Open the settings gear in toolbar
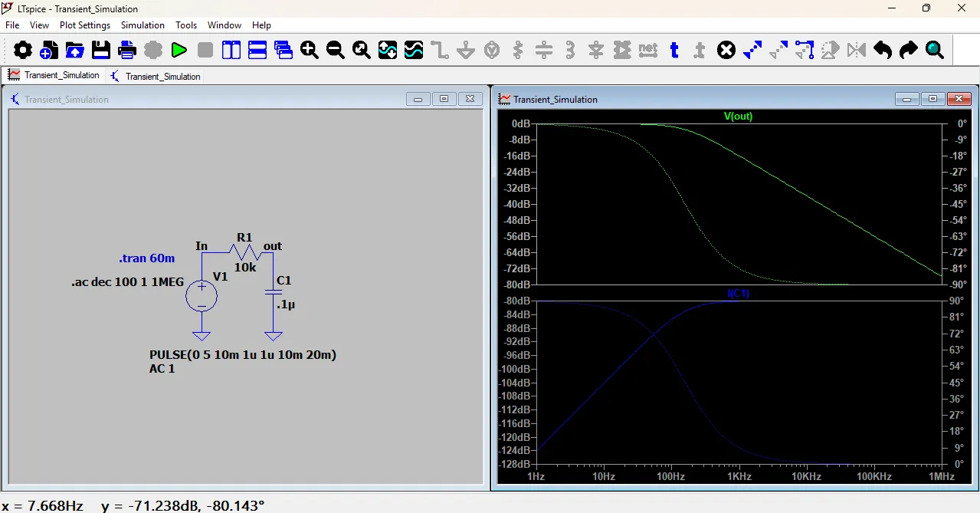The image size is (980, 513). [x=23, y=51]
